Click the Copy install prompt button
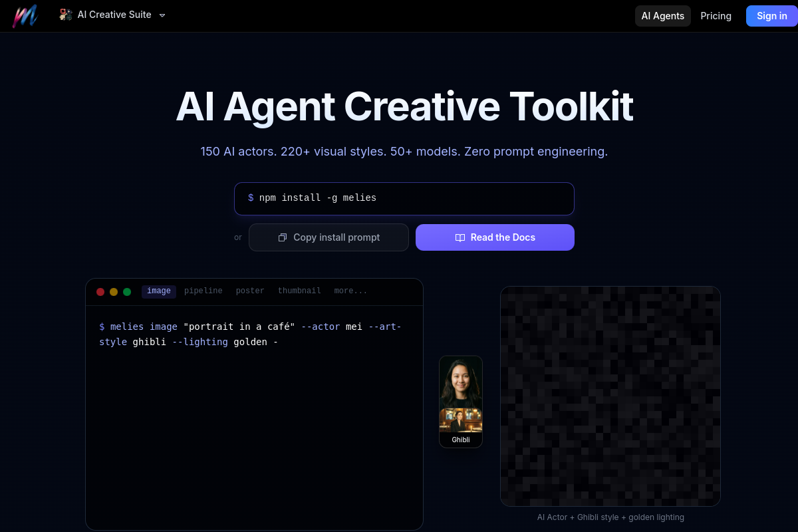This screenshot has height=532, width=798. pos(329,237)
